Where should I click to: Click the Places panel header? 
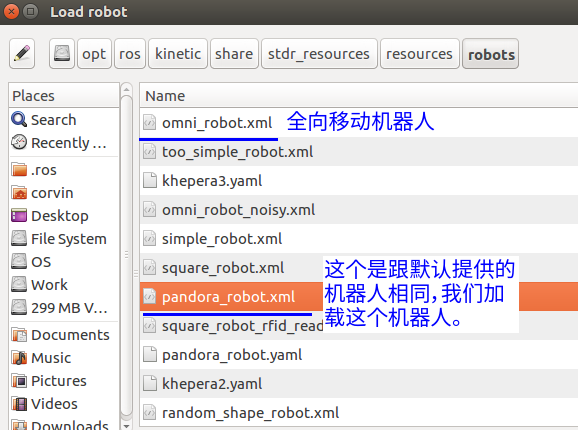[x=64, y=96]
